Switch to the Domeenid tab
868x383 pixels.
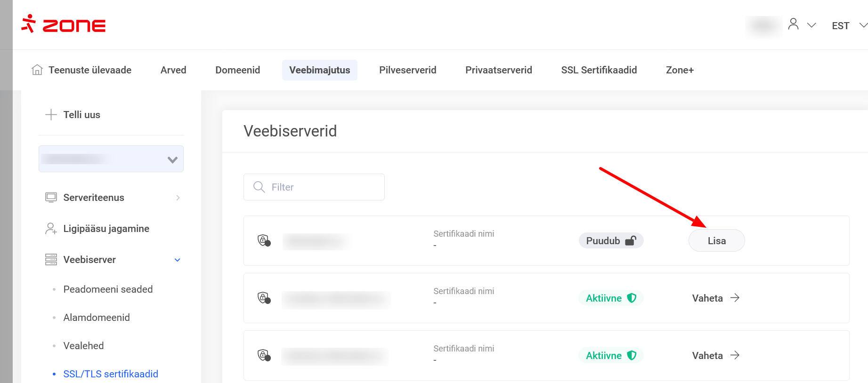pos(237,70)
